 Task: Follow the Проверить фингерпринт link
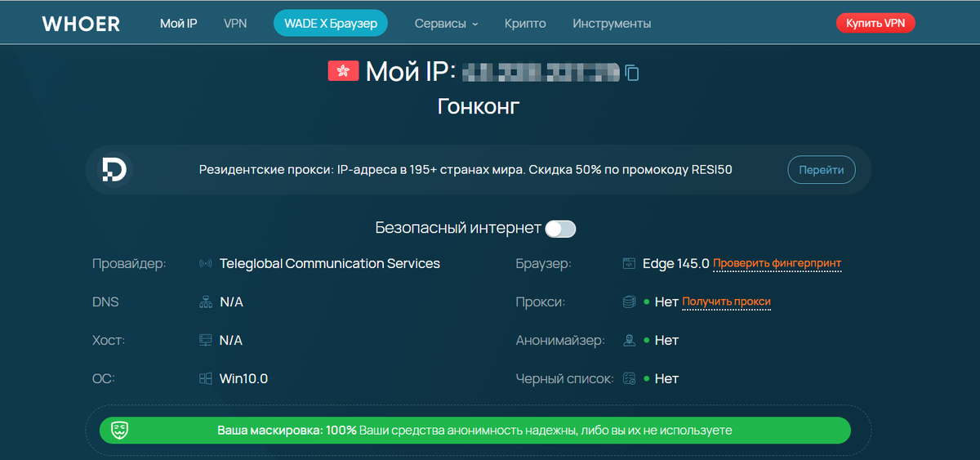[777, 263]
